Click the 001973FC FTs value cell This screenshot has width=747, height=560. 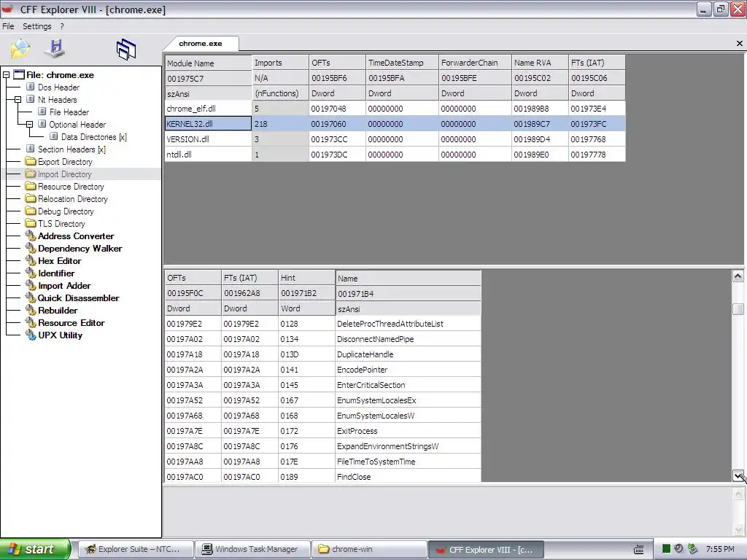(x=597, y=124)
